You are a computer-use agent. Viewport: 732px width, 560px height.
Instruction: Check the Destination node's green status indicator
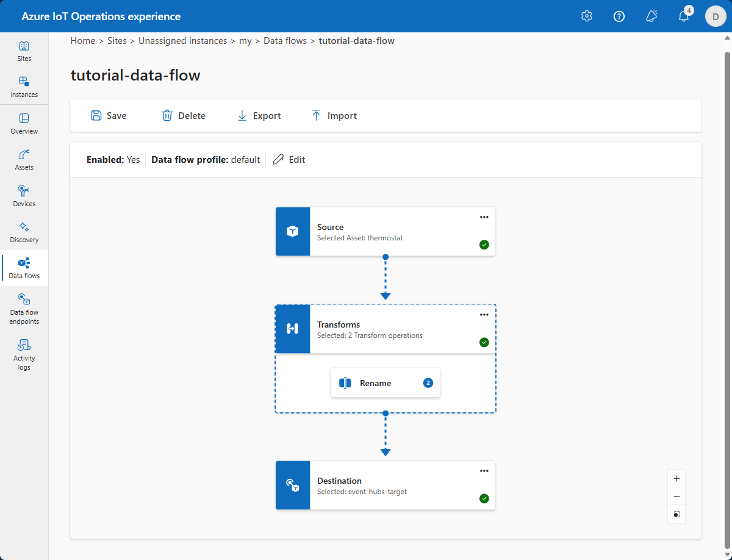(484, 498)
